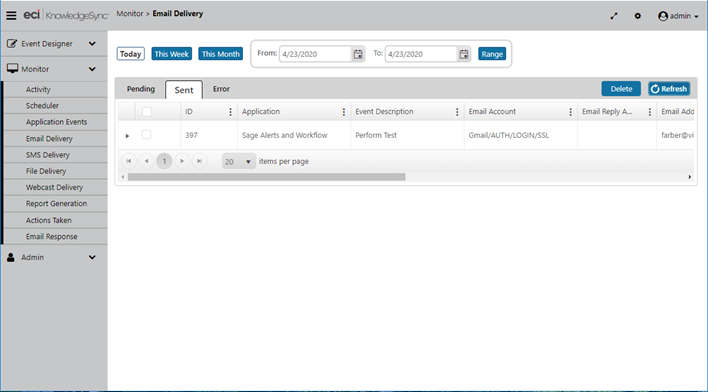Image resolution: width=708 pixels, height=392 pixels.
Task: Filter by This Week button
Action: (x=172, y=54)
